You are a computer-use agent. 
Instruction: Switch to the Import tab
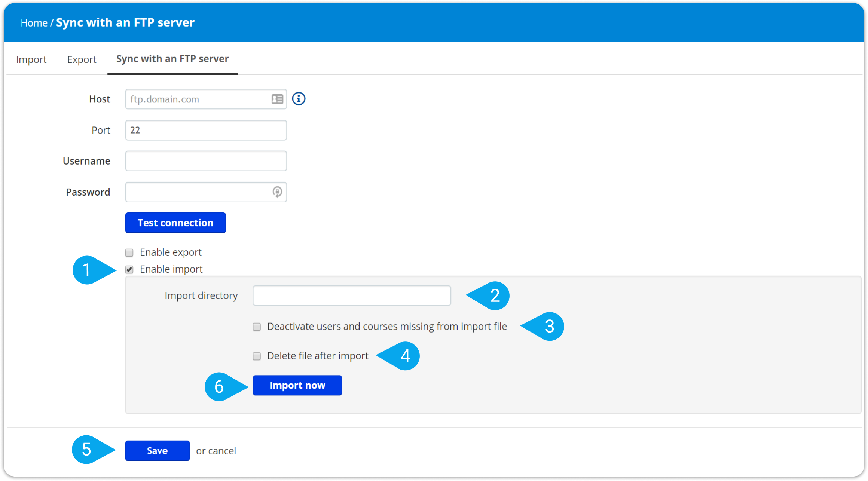pos(31,59)
